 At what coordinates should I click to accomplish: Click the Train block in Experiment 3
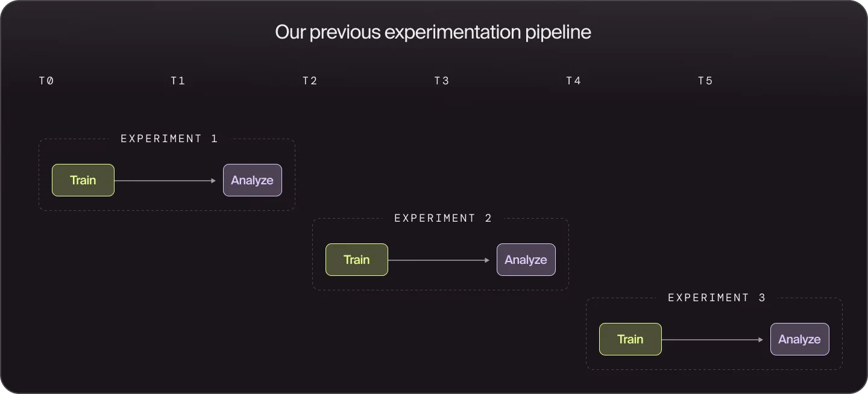[x=631, y=339]
